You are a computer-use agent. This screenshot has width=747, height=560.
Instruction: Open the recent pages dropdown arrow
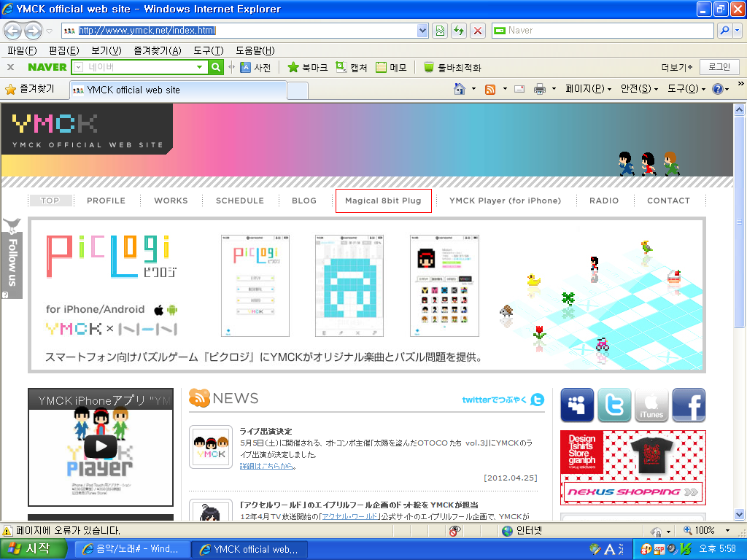coord(49,31)
